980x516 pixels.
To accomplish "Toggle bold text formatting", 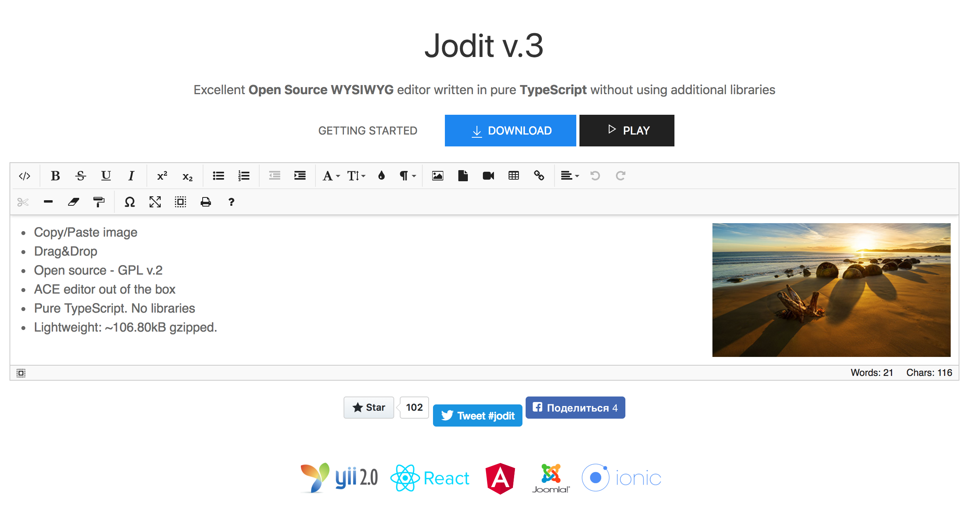I will coord(55,176).
